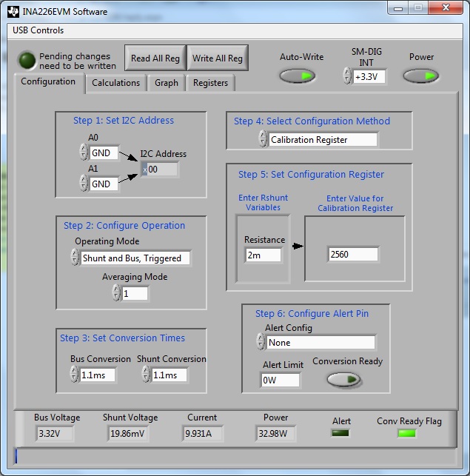Click the Alert Limit 0W field
Image resolution: width=470 pixels, height=476 pixels.
[x=281, y=380]
